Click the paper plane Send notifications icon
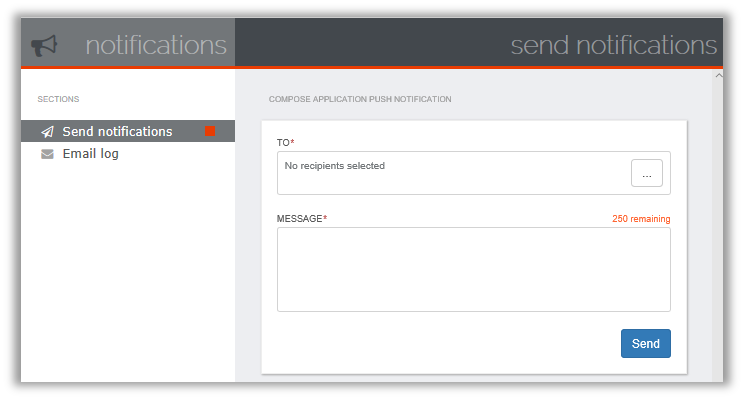The width and height of the screenshot is (744, 399). coord(47,132)
